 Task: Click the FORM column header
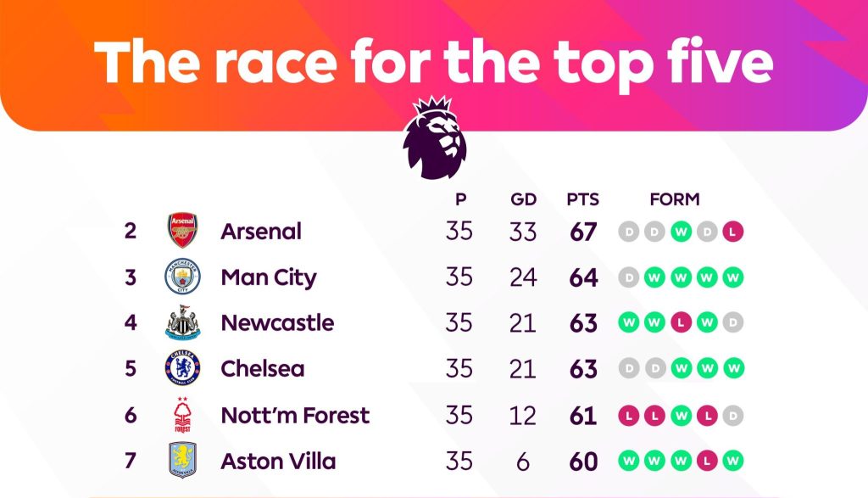(675, 200)
